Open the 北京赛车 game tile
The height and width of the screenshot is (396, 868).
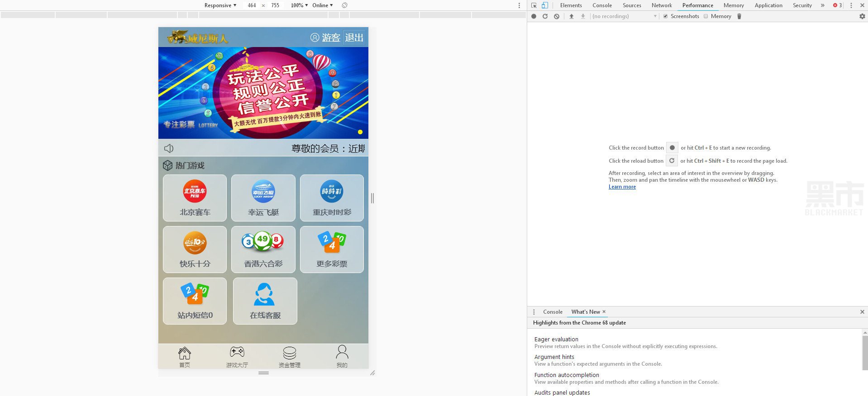[x=195, y=198]
